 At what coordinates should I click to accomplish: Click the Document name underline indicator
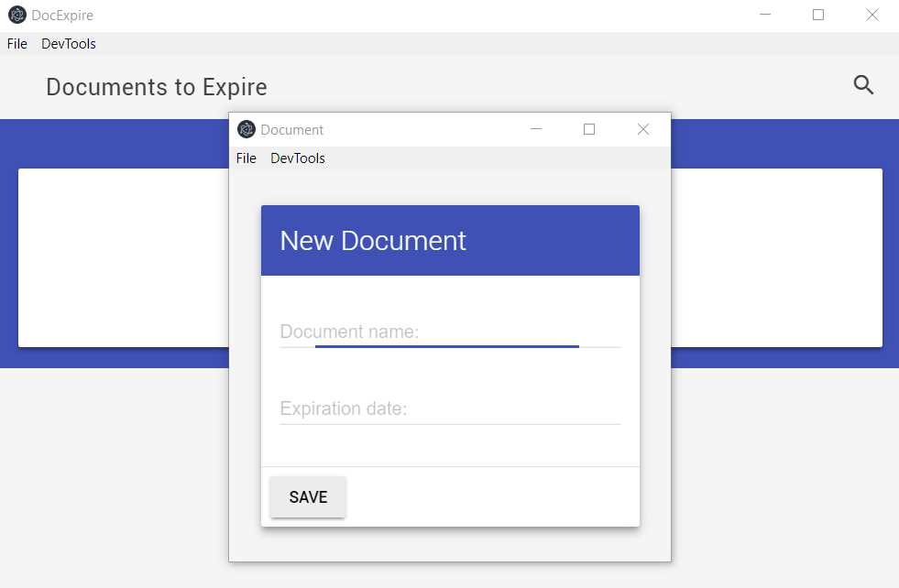tap(447, 345)
